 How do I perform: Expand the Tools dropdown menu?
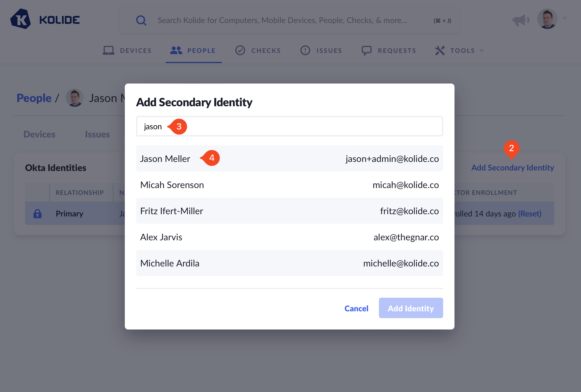[459, 51]
